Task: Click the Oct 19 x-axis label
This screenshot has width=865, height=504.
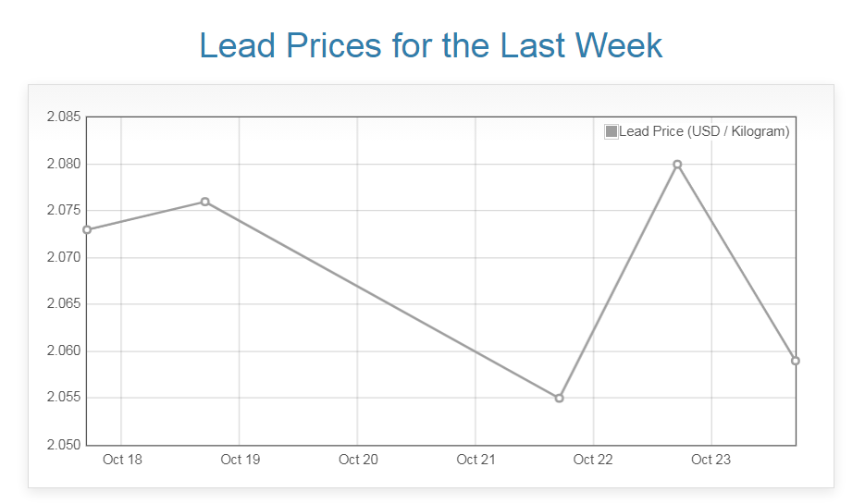Action: (240, 460)
